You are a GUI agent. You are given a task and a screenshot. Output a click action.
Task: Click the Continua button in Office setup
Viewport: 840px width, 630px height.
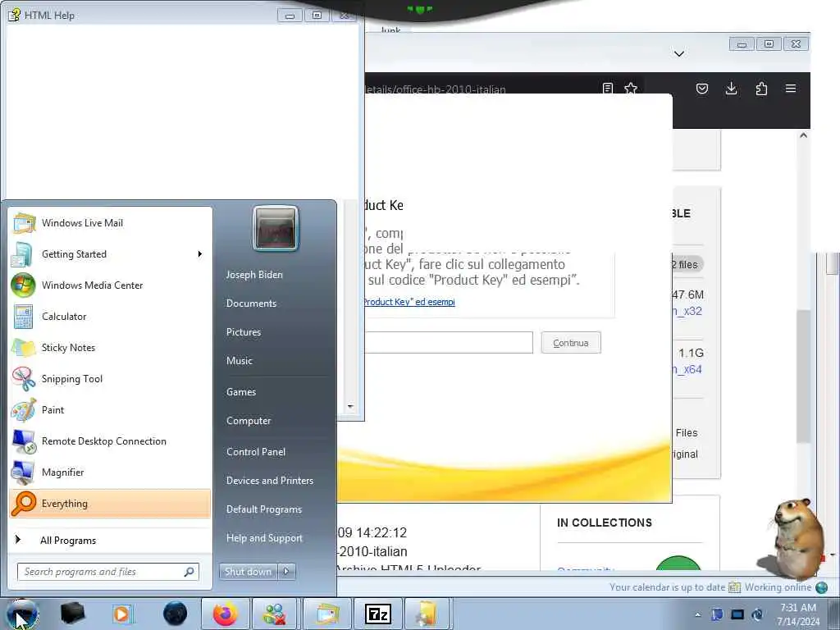[x=571, y=343]
